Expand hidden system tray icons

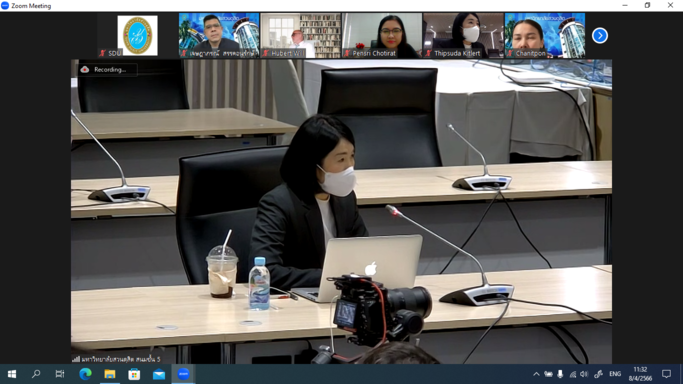tap(536, 374)
